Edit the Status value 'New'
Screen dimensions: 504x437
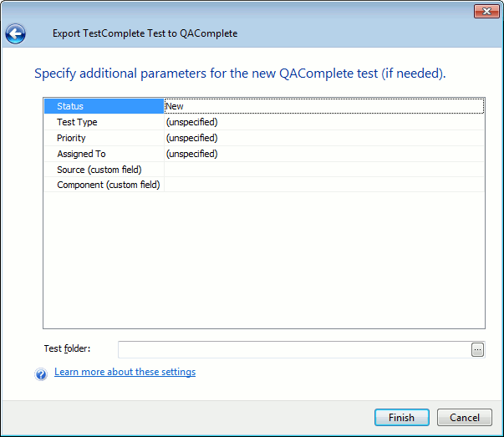tap(323, 106)
